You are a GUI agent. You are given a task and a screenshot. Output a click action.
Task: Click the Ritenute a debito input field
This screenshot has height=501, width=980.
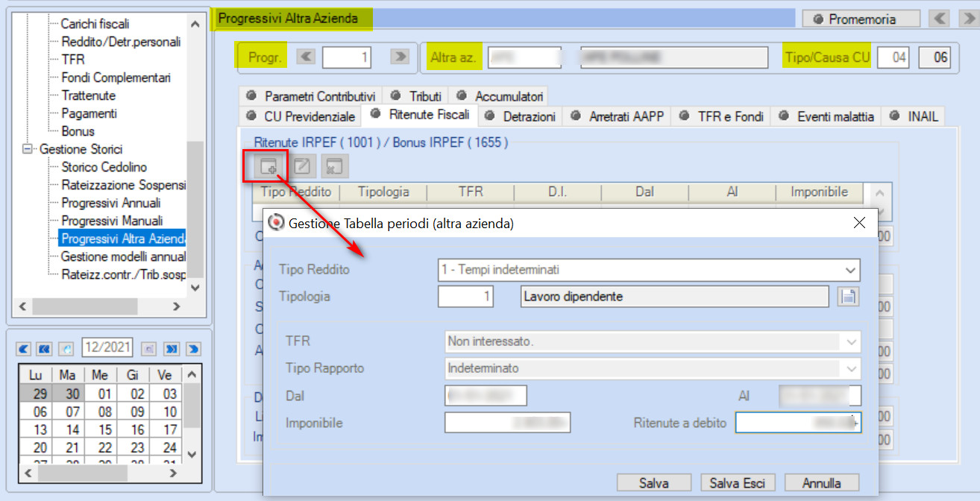click(x=798, y=423)
